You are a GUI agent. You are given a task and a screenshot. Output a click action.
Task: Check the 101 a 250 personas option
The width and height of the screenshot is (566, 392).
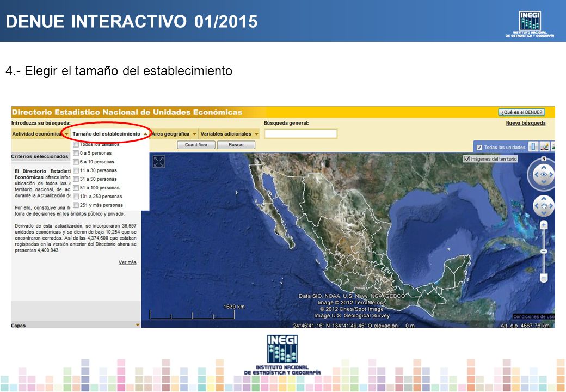76,197
